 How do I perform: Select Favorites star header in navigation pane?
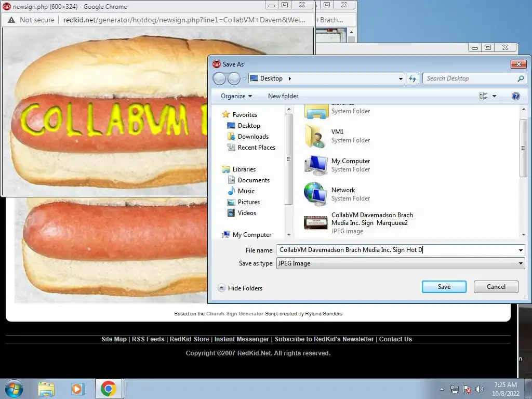tap(239, 115)
